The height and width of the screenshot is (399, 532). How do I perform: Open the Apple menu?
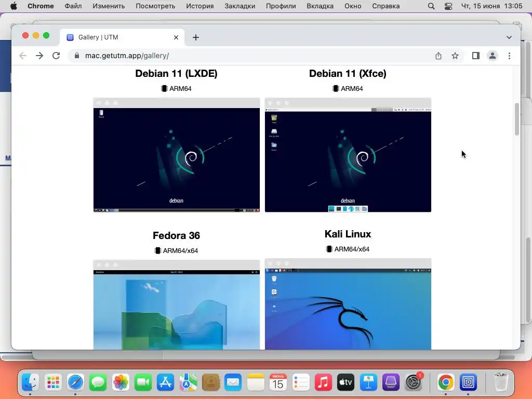pyautogui.click(x=14, y=6)
